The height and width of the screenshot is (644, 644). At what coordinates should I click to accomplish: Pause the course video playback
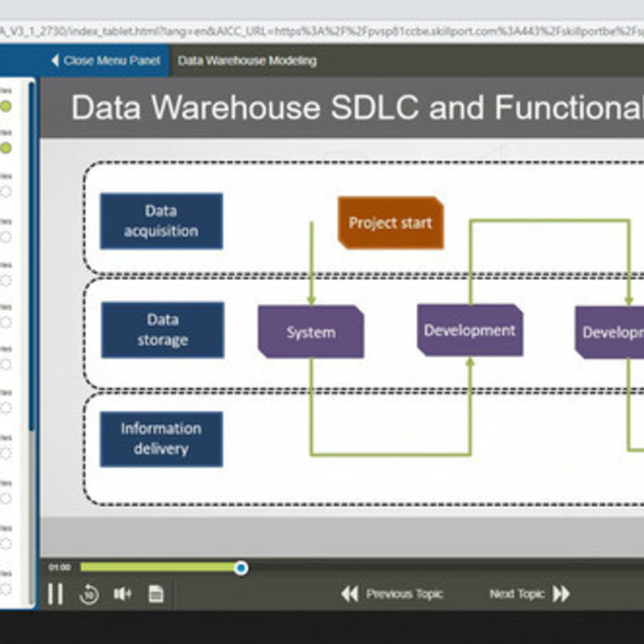point(55,593)
